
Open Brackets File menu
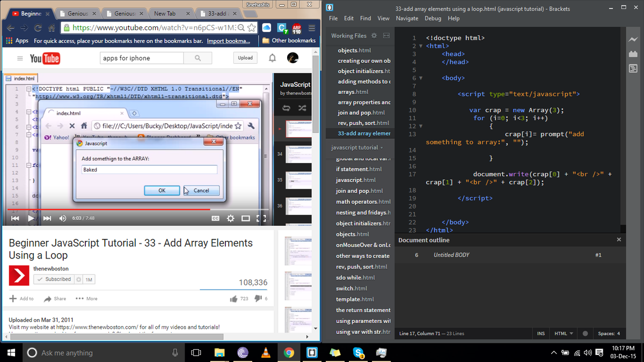(x=333, y=18)
